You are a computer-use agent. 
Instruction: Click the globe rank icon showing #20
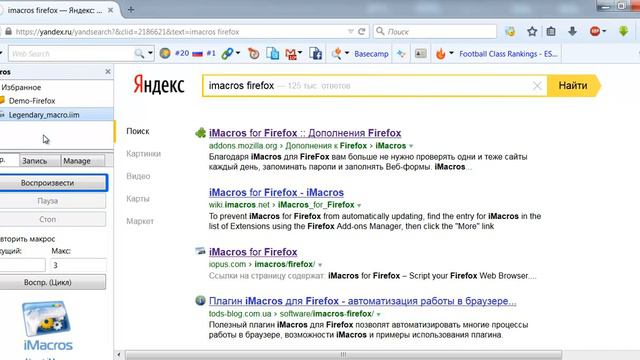point(165,53)
